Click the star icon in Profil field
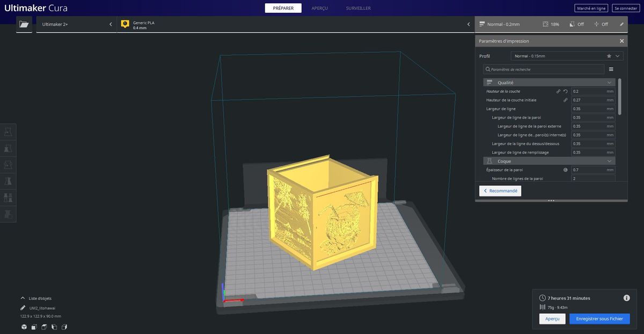 [609, 56]
